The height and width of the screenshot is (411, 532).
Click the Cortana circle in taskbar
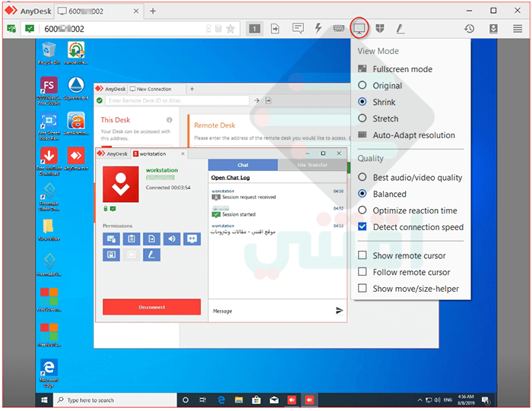(x=185, y=400)
